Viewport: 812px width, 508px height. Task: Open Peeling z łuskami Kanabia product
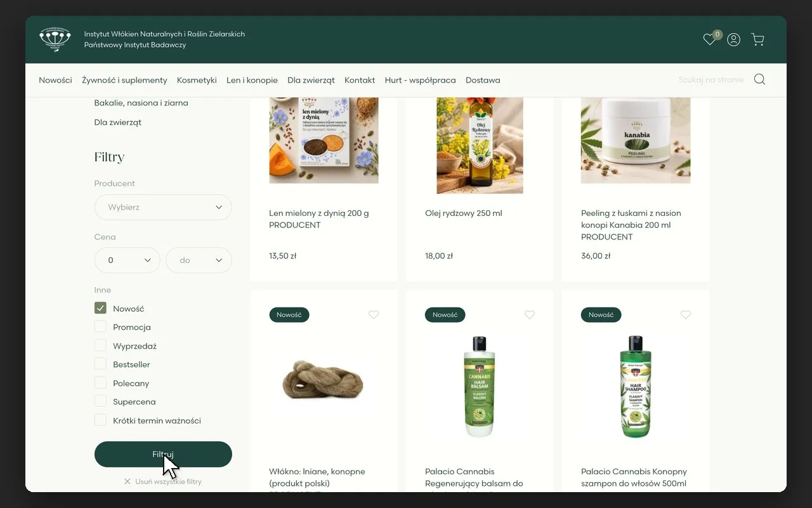coord(631,225)
